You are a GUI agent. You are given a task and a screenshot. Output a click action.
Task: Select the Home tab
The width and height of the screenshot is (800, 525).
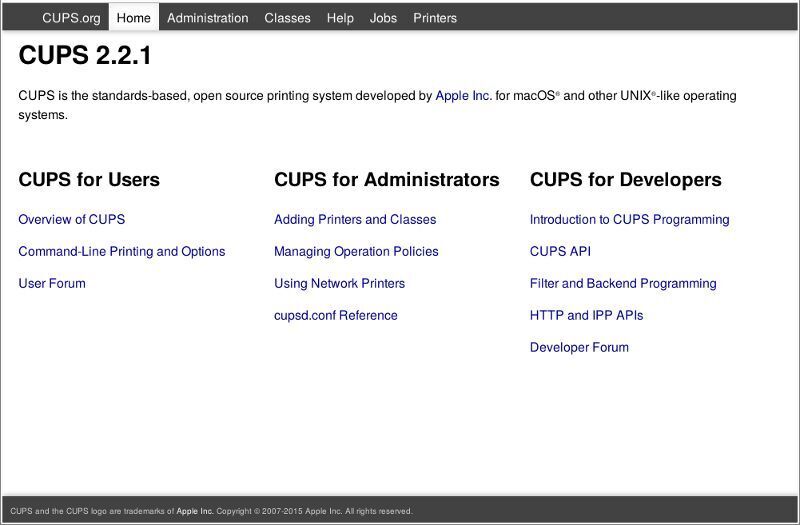[x=133, y=18]
